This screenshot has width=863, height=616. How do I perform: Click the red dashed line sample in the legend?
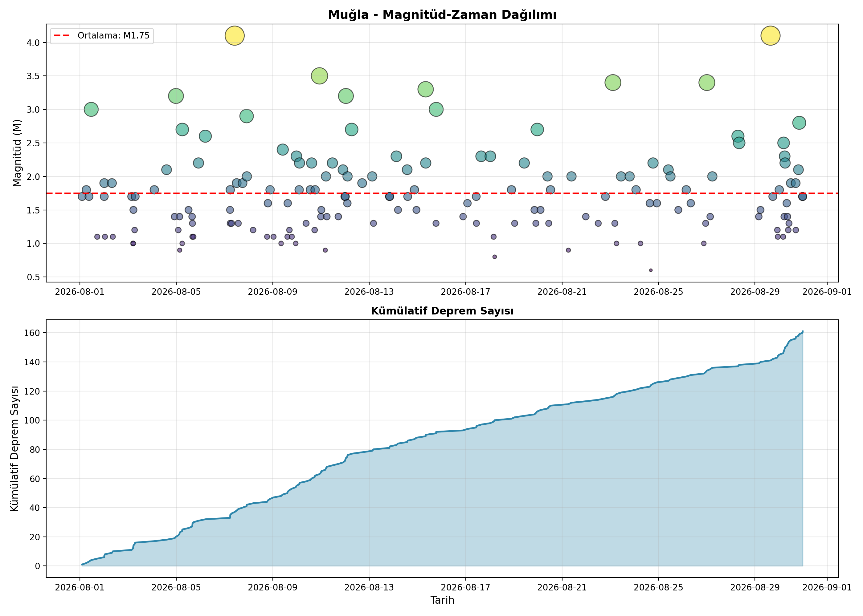[x=62, y=36]
